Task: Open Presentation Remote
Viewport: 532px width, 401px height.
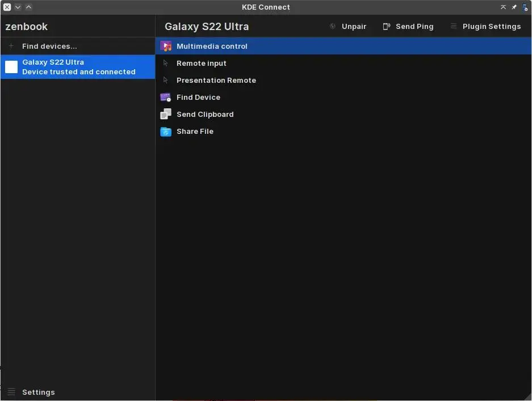Action: point(344,80)
